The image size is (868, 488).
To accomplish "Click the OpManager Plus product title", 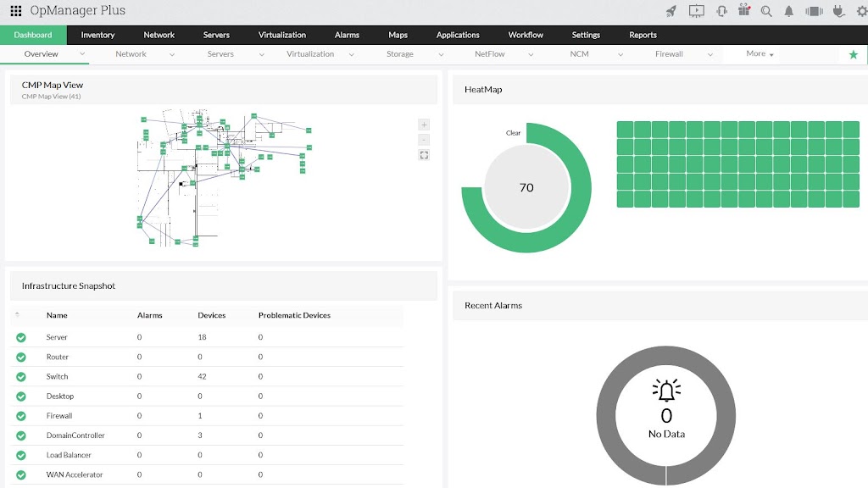I will [x=77, y=10].
